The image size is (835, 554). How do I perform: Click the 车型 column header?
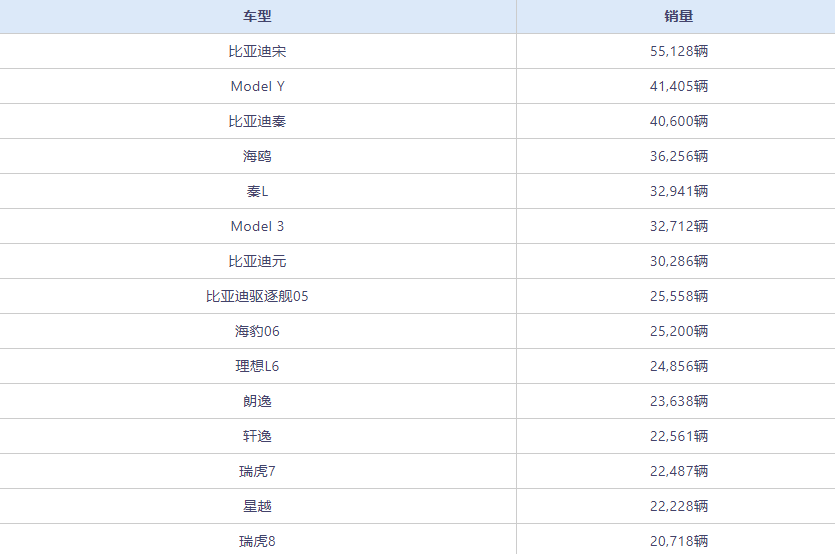(257, 16)
